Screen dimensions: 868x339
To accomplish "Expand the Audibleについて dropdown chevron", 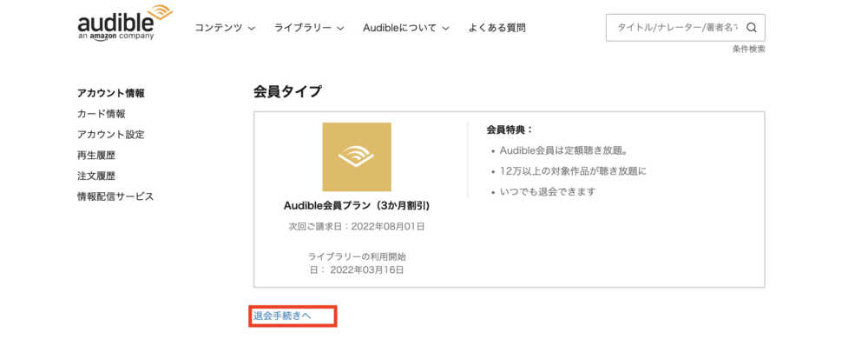I will 445,28.
